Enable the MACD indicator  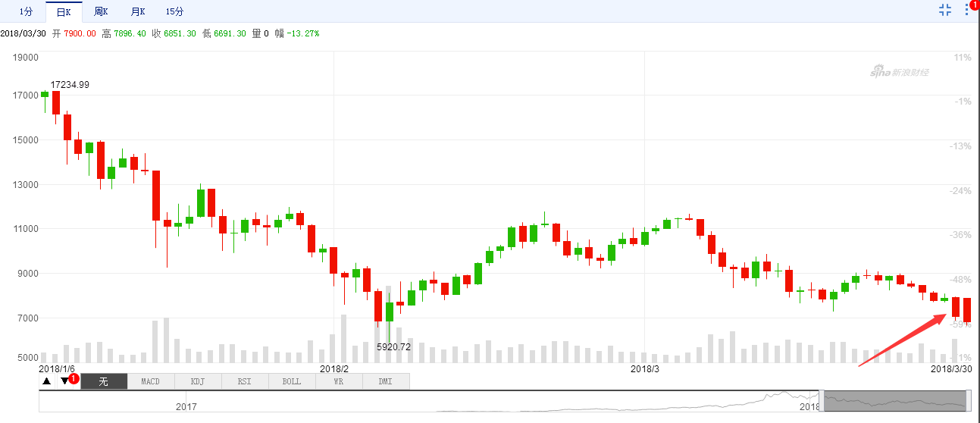pyautogui.click(x=151, y=381)
